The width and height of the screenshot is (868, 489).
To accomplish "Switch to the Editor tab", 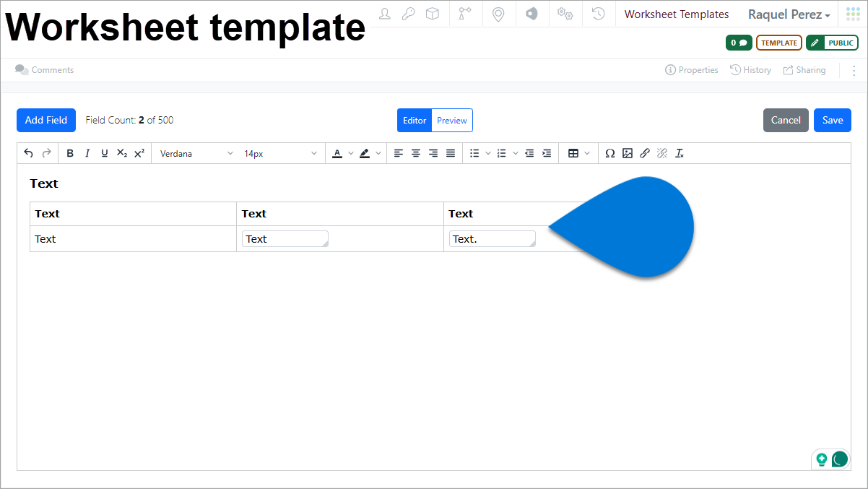I will [415, 121].
